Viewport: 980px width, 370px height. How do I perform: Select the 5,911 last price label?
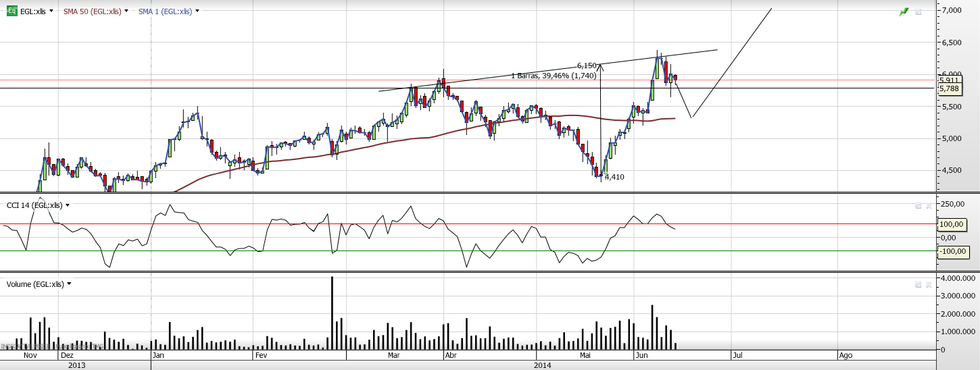[950, 80]
